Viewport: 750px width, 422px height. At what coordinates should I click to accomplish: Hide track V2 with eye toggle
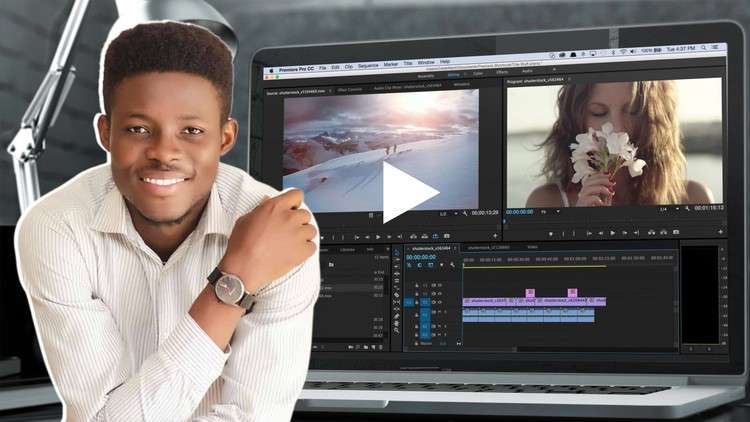point(440,294)
